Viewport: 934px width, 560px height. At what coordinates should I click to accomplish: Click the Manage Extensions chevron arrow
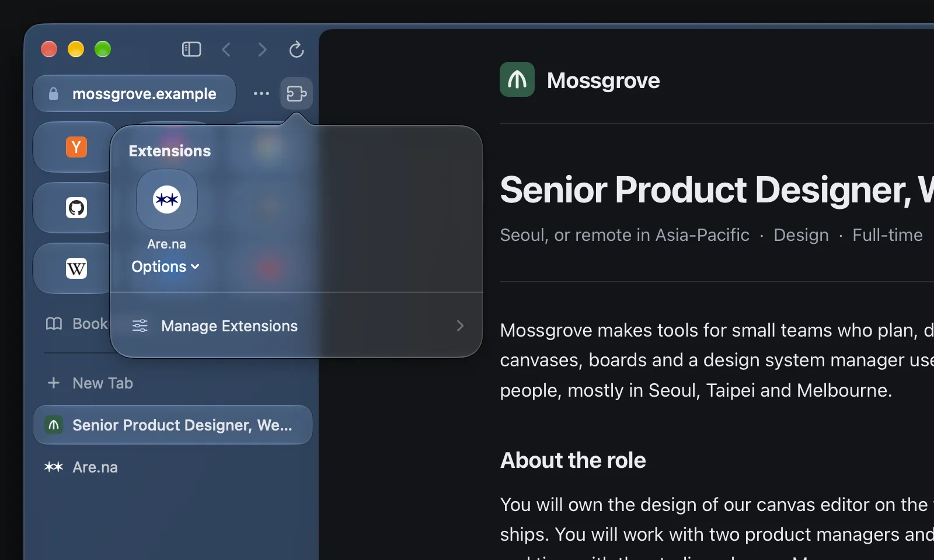[x=460, y=325]
